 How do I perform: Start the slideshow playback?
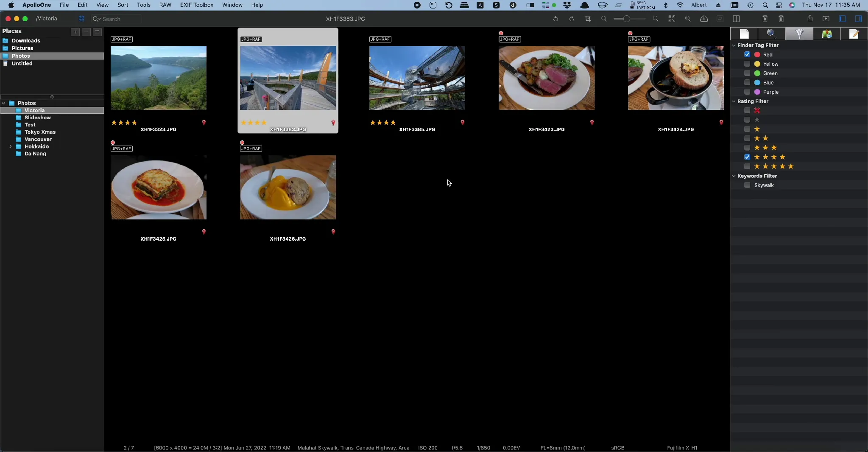pyautogui.click(x=826, y=19)
